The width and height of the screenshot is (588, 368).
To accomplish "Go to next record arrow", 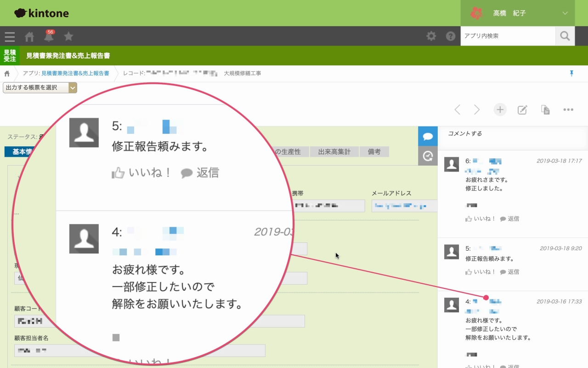I will pyautogui.click(x=477, y=109).
